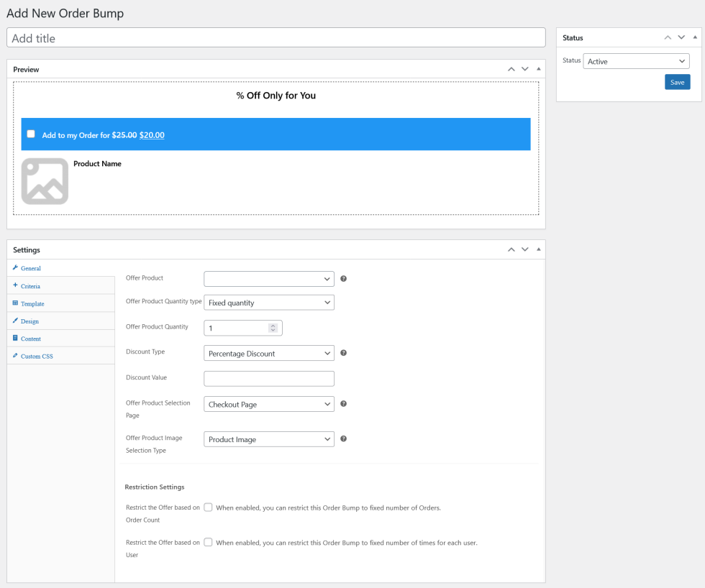
Task: Click the product placeholder image in preview
Action: 45,181
